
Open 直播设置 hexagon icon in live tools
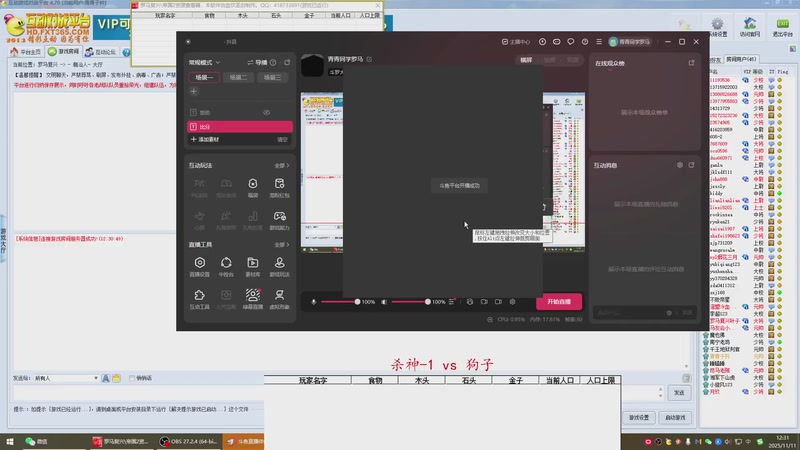click(x=199, y=266)
